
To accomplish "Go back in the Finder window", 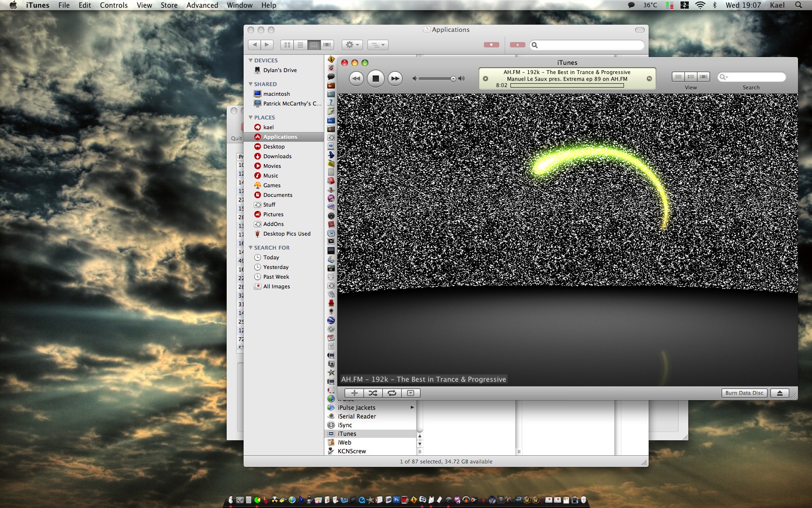I will coord(254,45).
